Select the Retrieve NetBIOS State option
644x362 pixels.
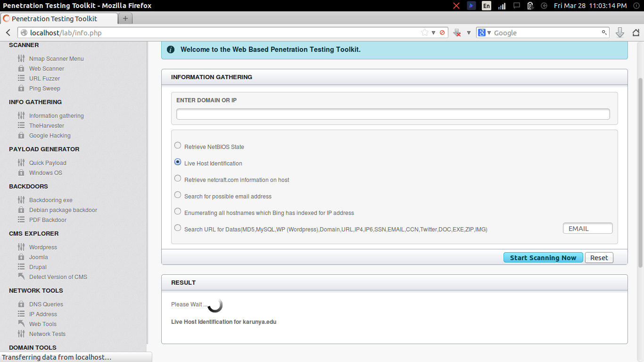click(178, 145)
